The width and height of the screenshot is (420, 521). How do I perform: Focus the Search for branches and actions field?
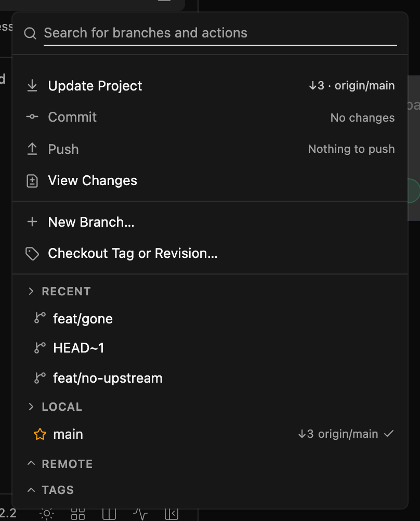(220, 33)
